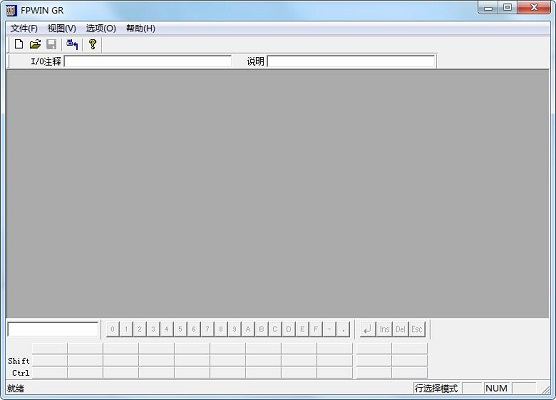The image size is (556, 400).
Task: Click the Del key button
Action: [400, 329]
